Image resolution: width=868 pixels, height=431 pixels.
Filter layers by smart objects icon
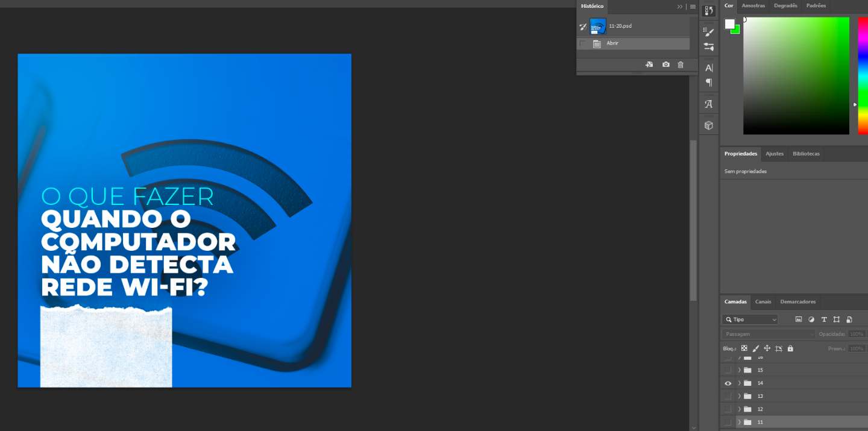tap(849, 319)
